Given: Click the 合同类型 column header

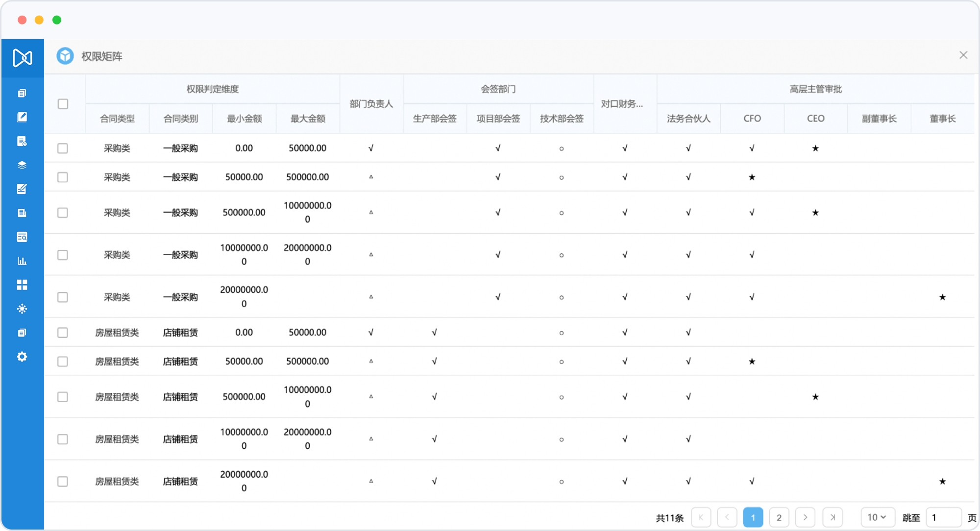Looking at the screenshot, I should tap(117, 119).
